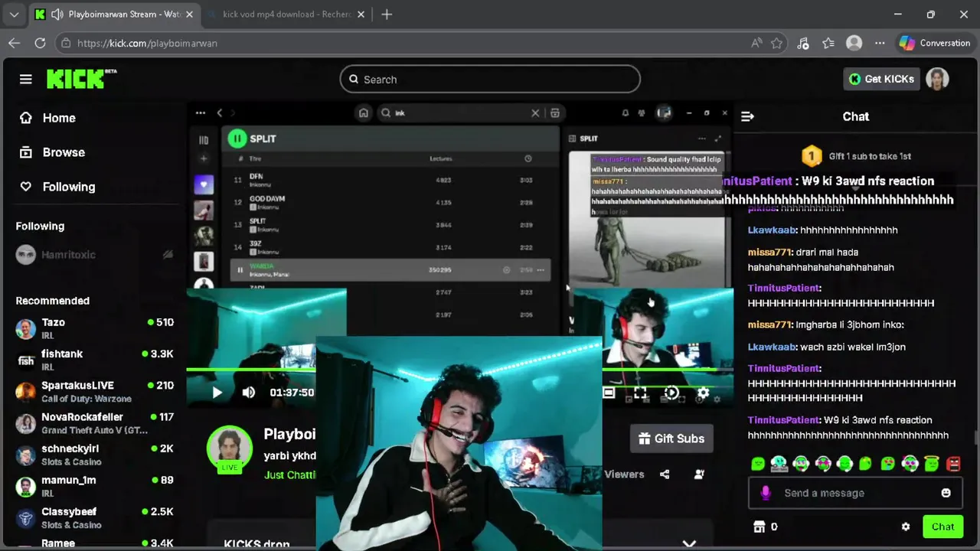Click the share icon next to Viewers
980x551 pixels.
pos(665,474)
